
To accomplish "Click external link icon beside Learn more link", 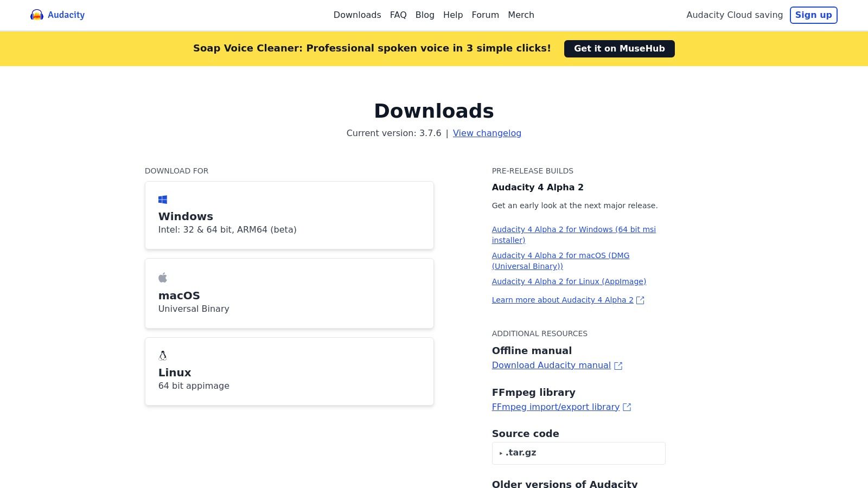I will click(640, 300).
